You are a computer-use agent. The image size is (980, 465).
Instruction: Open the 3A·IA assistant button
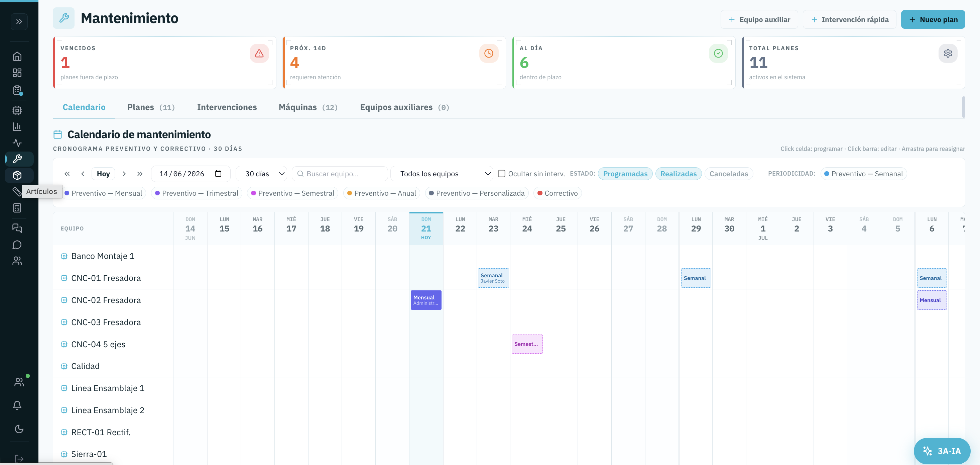click(942, 451)
